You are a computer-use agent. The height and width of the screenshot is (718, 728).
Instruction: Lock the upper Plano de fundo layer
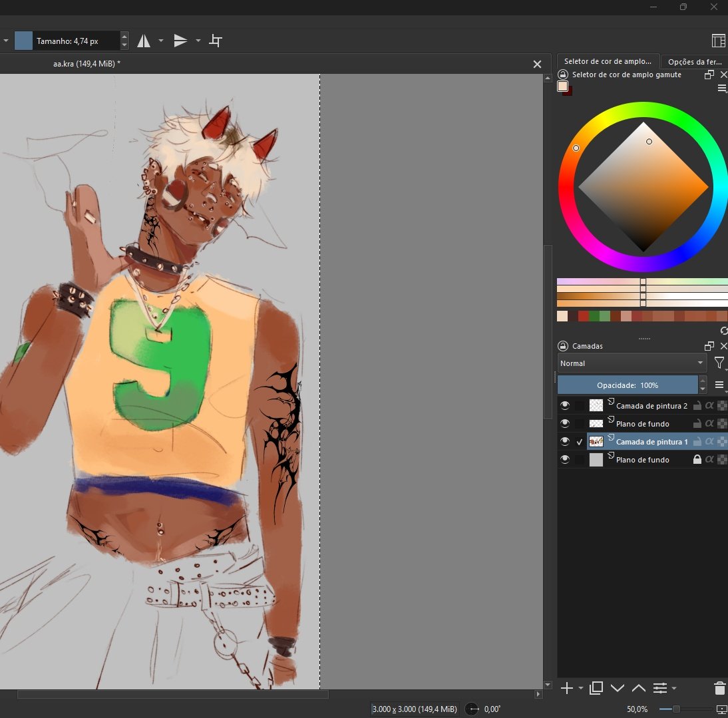click(697, 423)
